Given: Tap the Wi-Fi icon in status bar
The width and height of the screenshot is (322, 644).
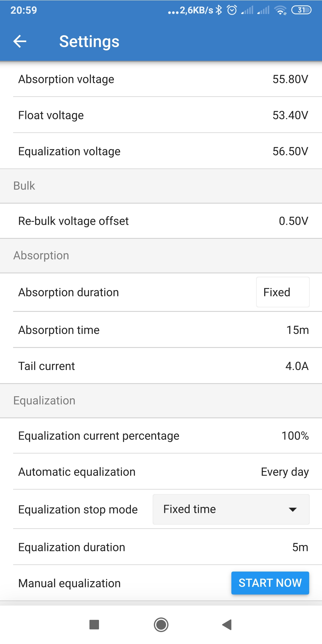Looking at the screenshot, I should [281, 10].
